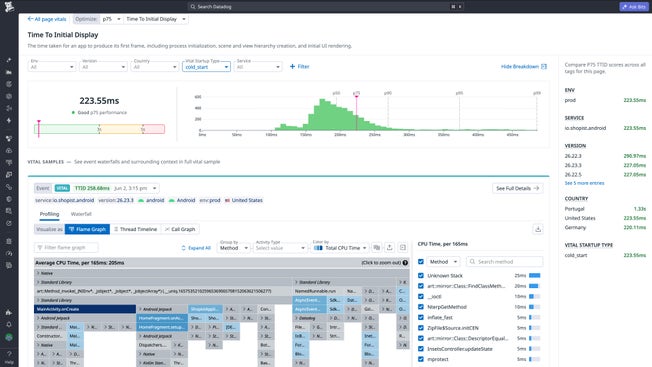The height and width of the screenshot is (367, 652).
Task: Add a new Filter
Action: [x=299, y=67]
